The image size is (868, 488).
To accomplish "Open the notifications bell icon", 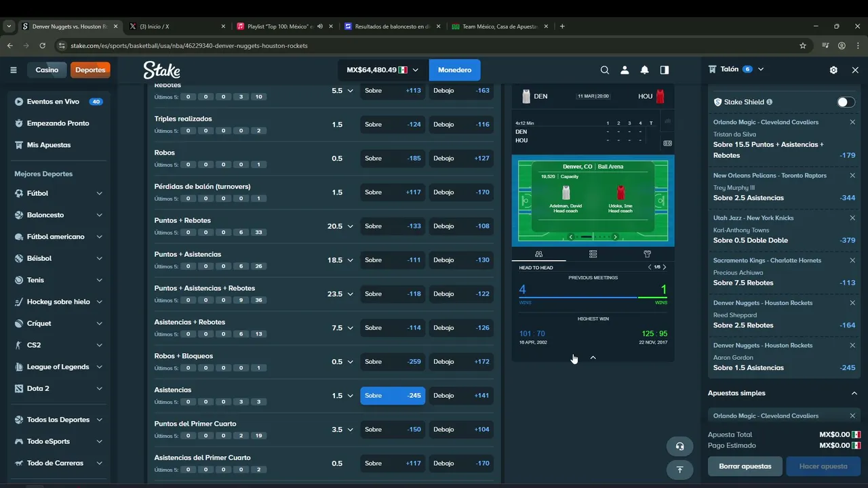I will [x=644, y=70].
